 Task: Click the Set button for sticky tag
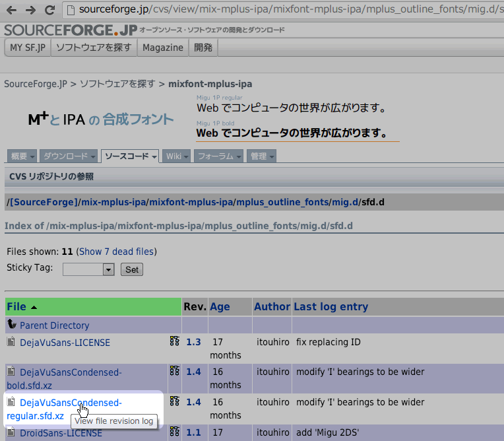[132, 269]
